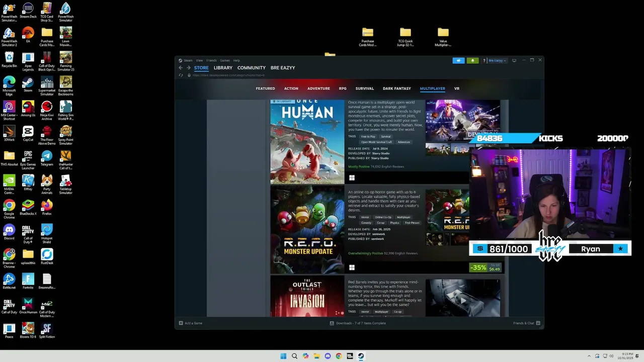Open Steam announcements megaphone button

point(458,60)
